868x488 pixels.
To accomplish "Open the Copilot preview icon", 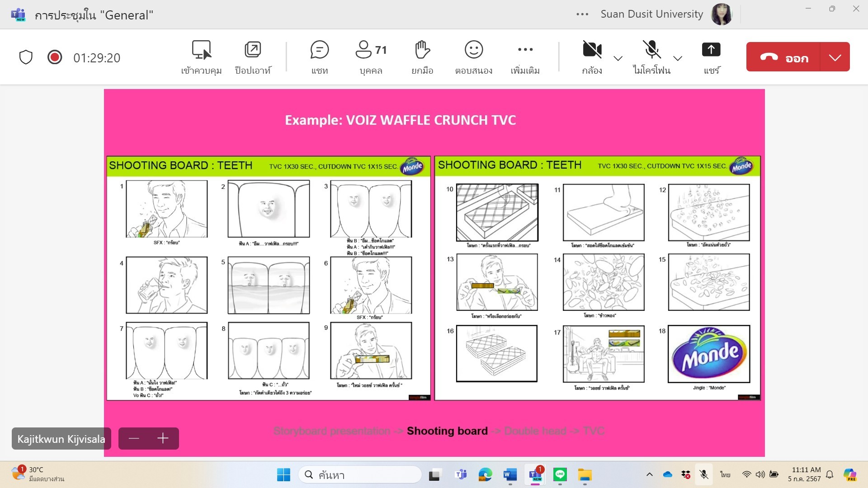I will [849, 474].
